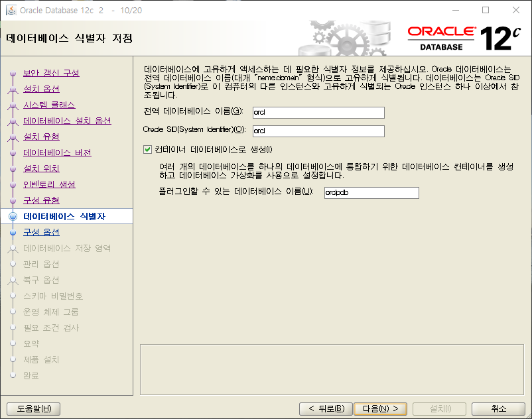Go to the 구성 유형 step

pos(41,200)
